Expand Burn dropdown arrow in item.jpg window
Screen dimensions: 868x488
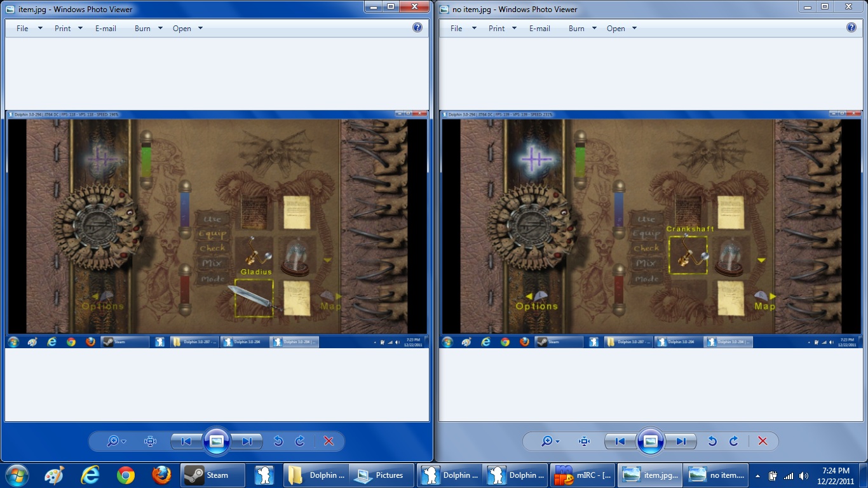click(160, 29)
